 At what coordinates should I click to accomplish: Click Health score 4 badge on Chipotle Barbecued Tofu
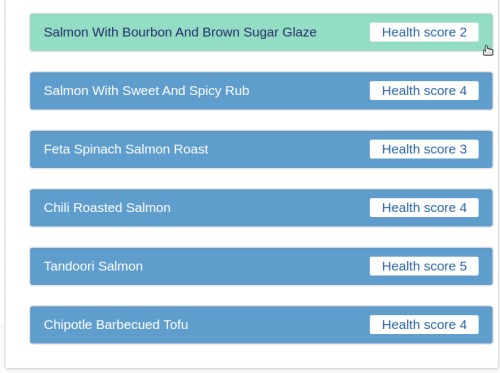[x=424, y=325]
